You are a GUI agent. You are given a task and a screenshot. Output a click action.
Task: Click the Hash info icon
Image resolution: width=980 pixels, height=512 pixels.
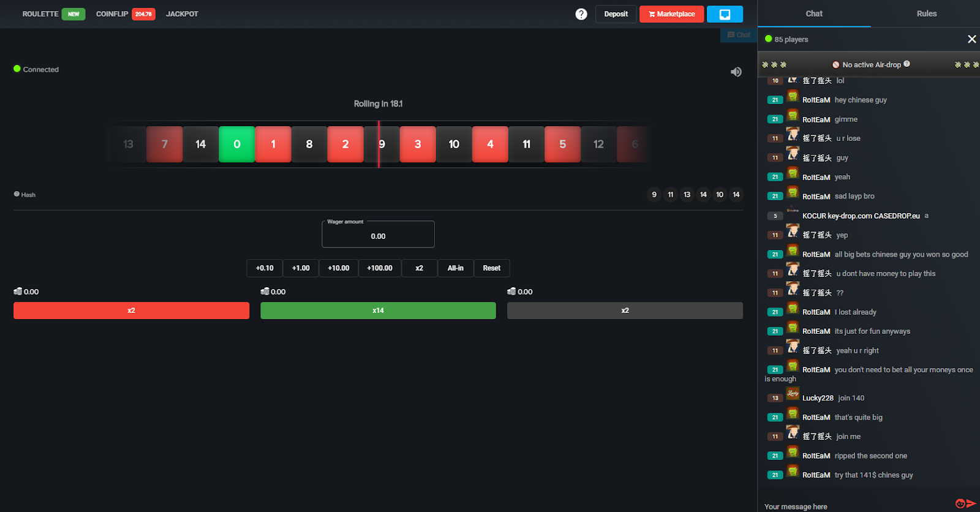[x=17, y=194]
